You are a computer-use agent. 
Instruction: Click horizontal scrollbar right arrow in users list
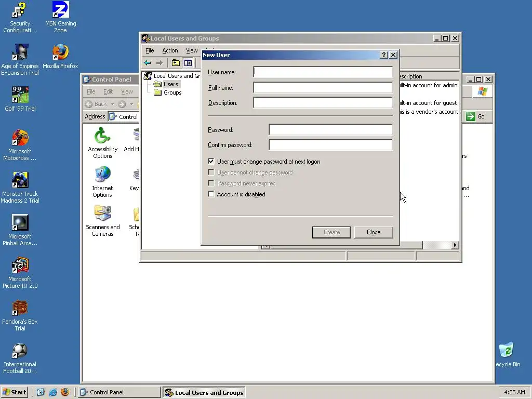click(x=455, y=245)
